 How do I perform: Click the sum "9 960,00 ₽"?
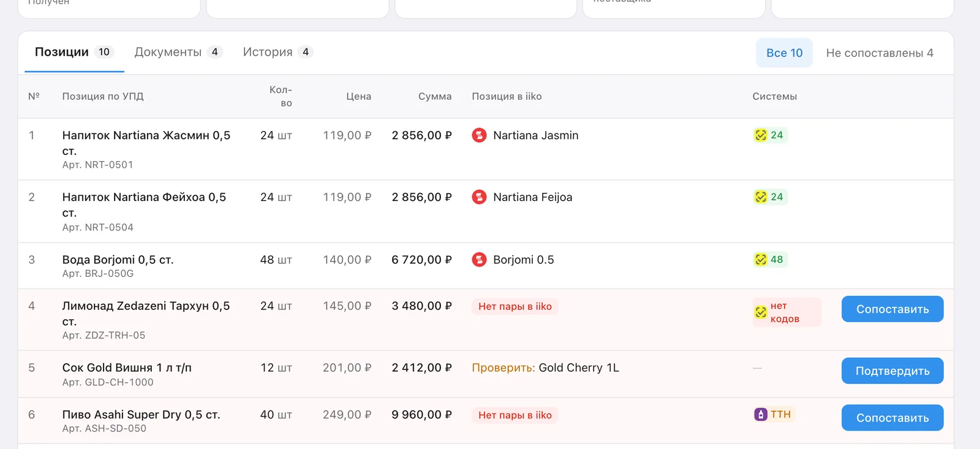422,415
